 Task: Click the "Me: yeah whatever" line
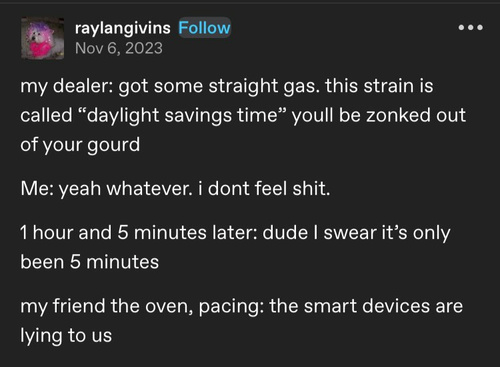[175, 189]
